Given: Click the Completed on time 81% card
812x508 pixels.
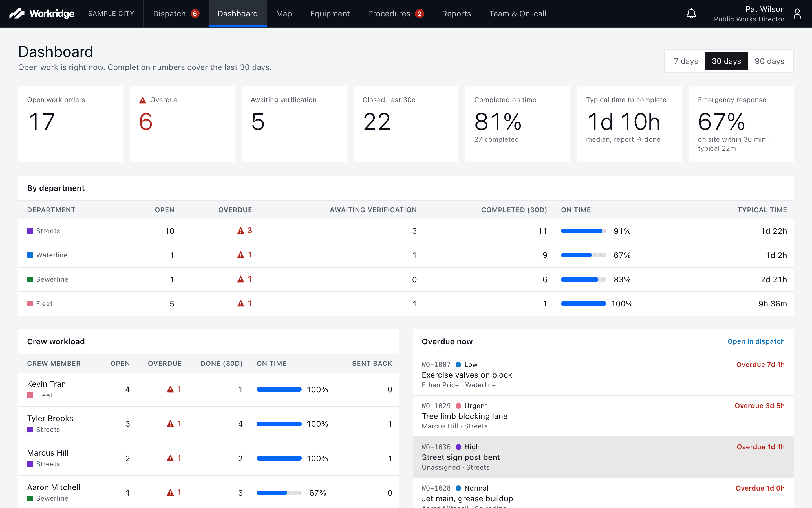Looking at the screenshot, I should (x=517, y=124).
